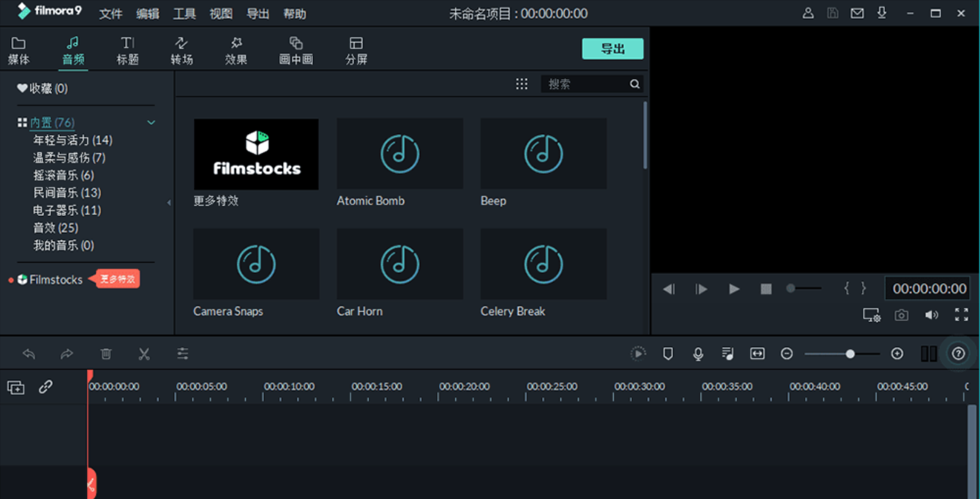Viewport: 980px width, 499px height.
Task: Add a marker with shield icon
Action: point(668,354)
